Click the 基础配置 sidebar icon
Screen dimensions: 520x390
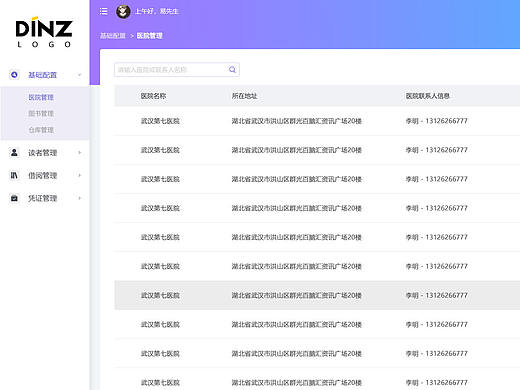(x=14, y=75)
